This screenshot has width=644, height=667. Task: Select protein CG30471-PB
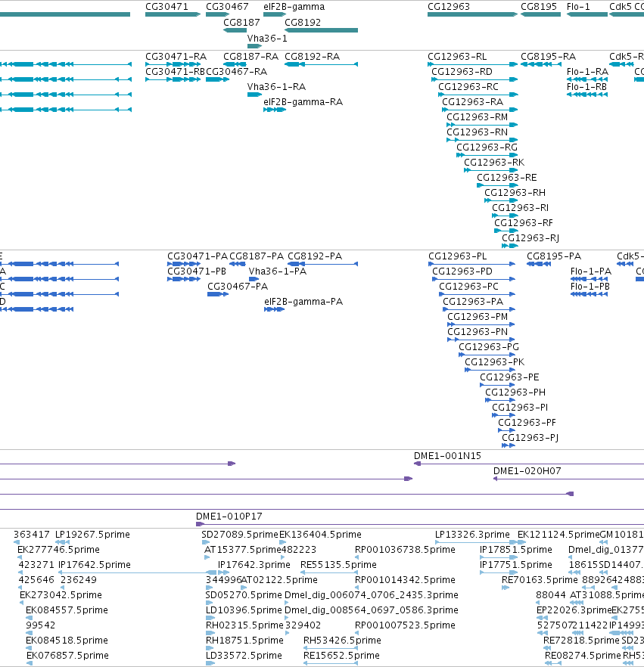click(197, 271)
